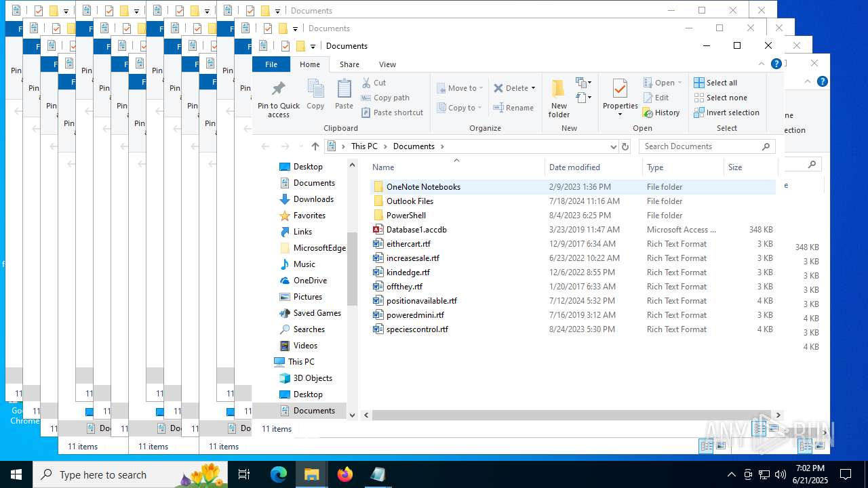Click Copy path in Clipboard group

tap(385, 98)
